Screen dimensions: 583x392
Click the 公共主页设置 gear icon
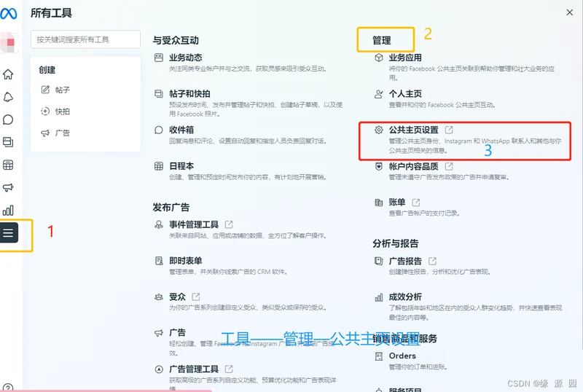(378, 130)
